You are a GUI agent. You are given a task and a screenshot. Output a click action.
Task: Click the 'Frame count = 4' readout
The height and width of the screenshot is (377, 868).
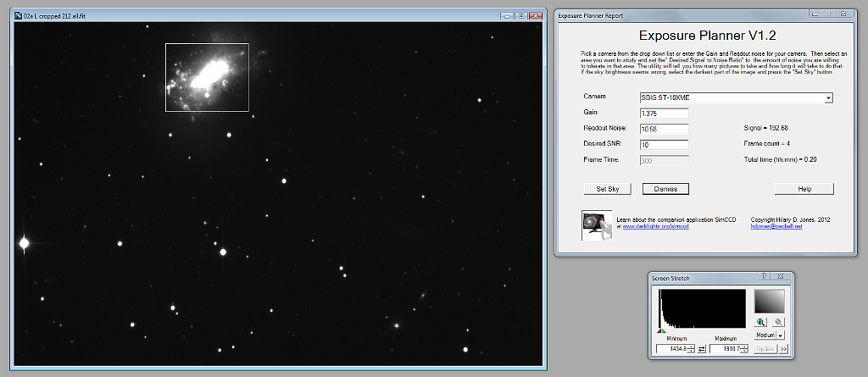click(766, 143)
